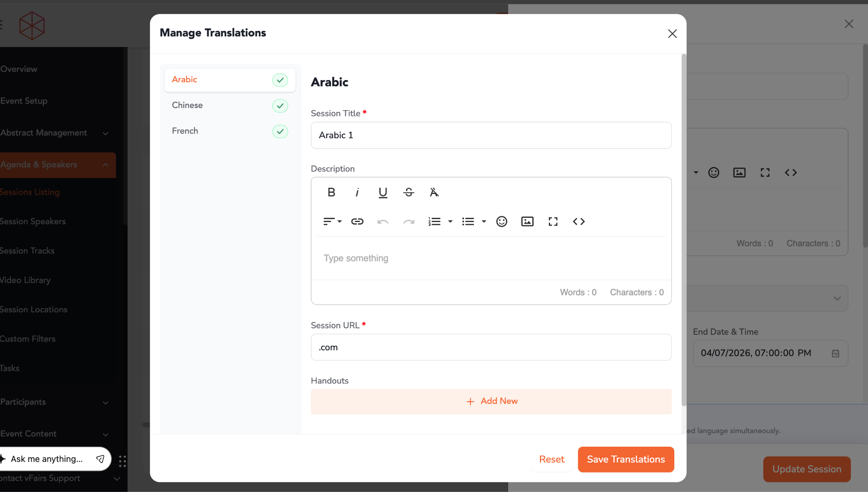Open unordered list style dropdown arrow
Viewport: 868px width, 492px height.
tap(484, 221)
